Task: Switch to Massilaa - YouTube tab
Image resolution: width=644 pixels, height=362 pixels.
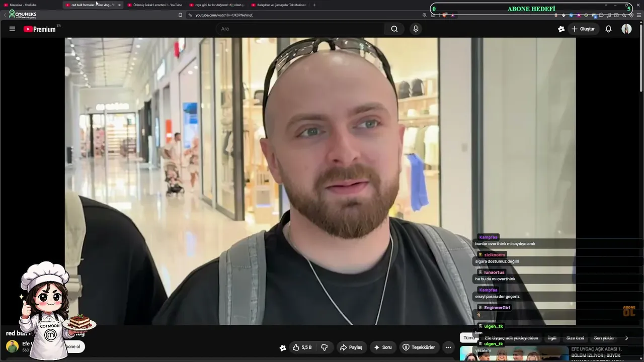Action: coord(30,5)
